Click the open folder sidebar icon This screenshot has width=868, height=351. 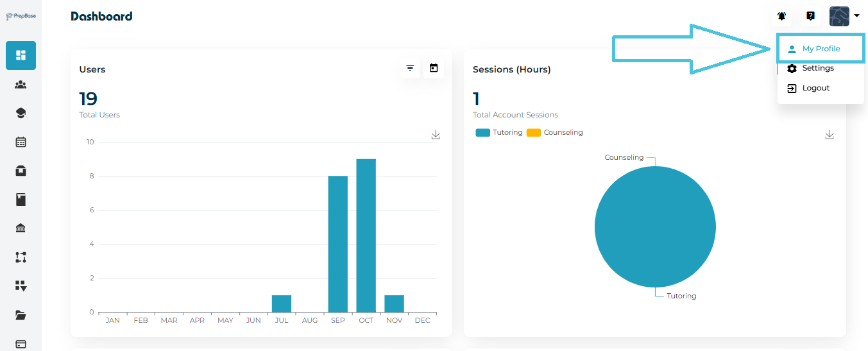21,315
